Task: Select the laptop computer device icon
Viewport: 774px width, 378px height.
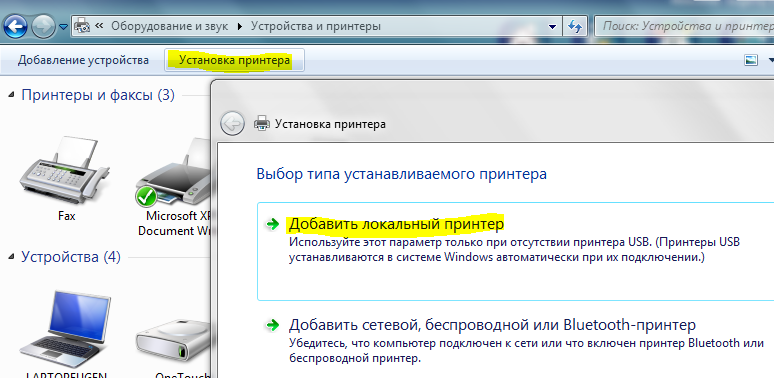Action: (64, 328)
